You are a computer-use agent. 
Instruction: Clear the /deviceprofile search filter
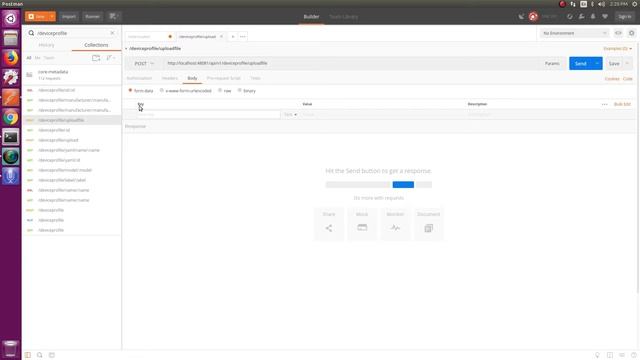112,33
